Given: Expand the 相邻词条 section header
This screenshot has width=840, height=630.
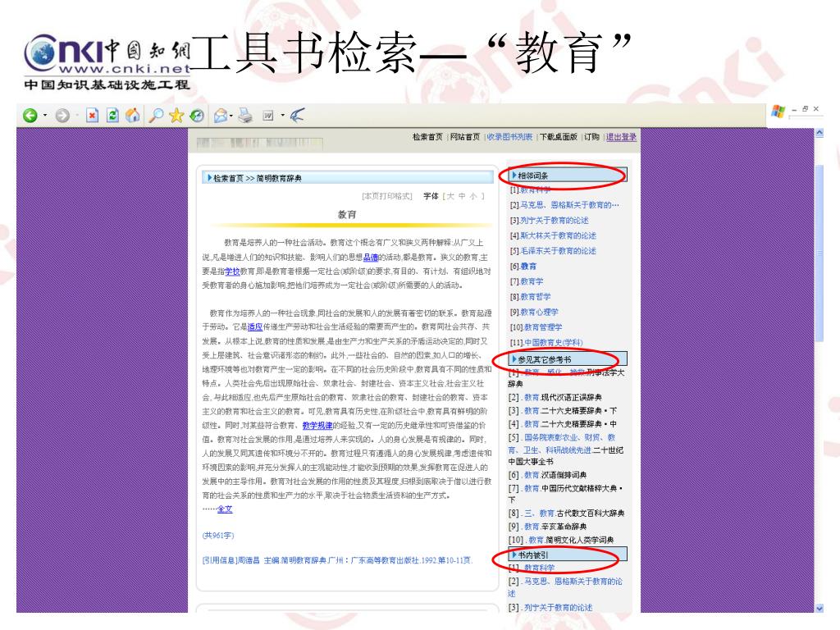Looking at the screenshot, I should 569,176.
